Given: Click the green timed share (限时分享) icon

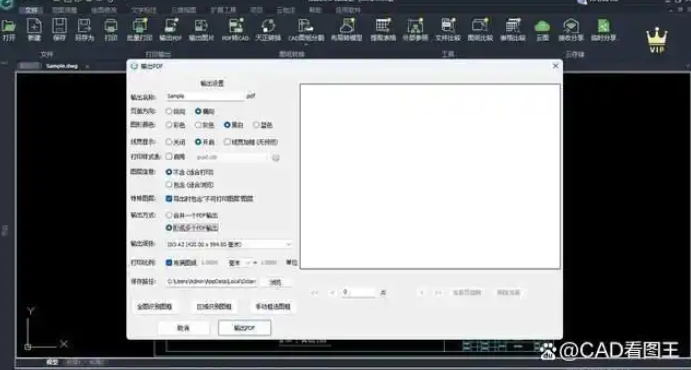Looking at the screenshot, I should tap(603, 26).
